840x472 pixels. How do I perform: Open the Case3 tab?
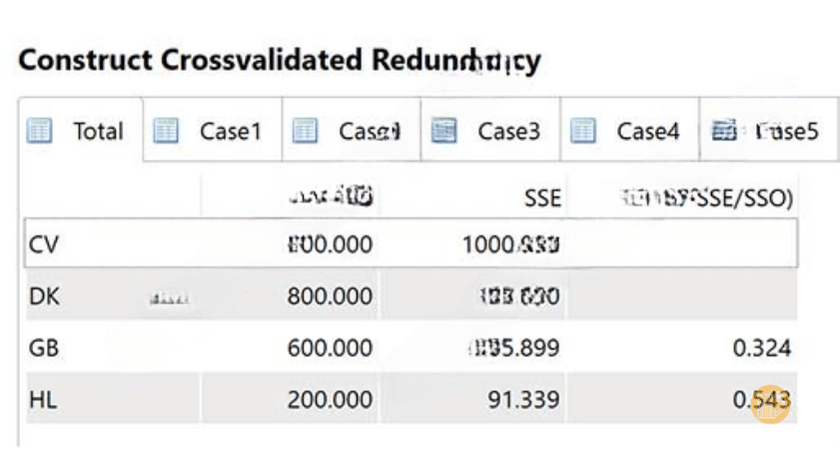click(491, 130)
